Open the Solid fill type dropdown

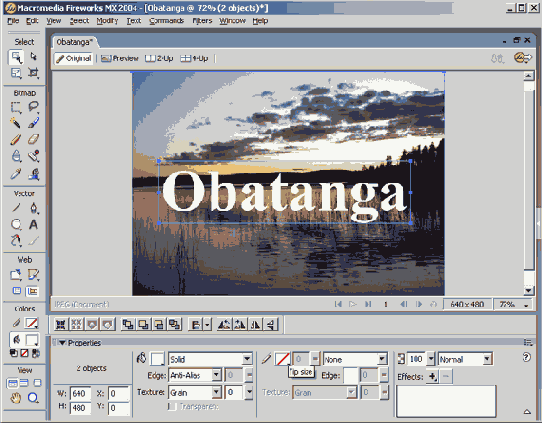click(210, 359)
